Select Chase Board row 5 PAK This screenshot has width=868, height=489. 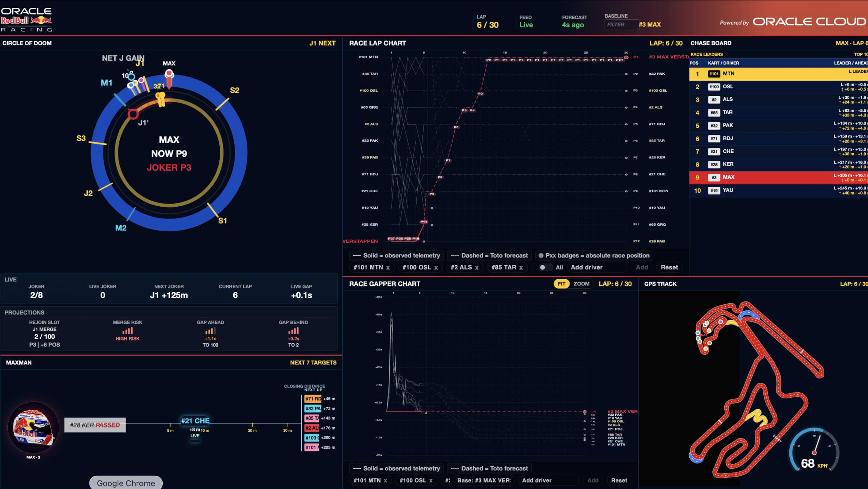tap(778, 126)
